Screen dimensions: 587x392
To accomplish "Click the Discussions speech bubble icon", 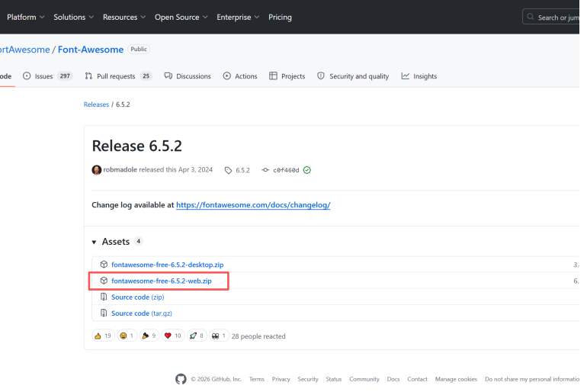I will coord(168,76).
